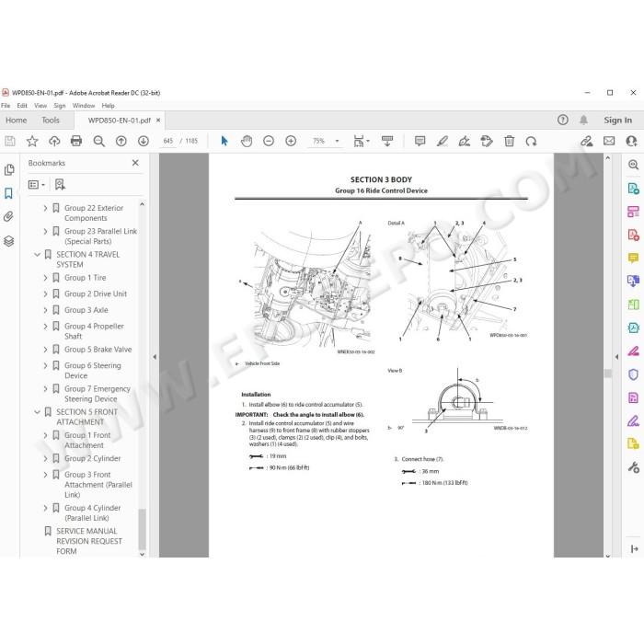Send file by email envelope icon
Screen dimensions: 644x644
click(x=609, y=141)
